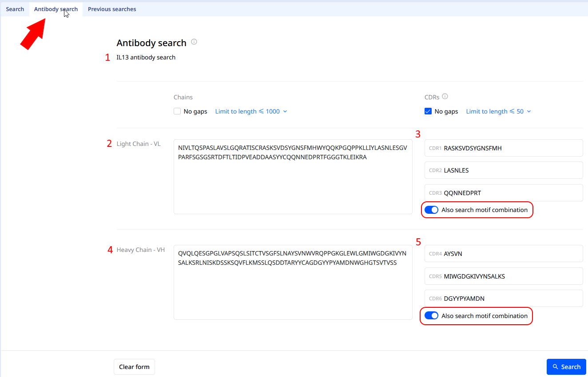This screenshot has height=377, width=588.
Task: Click the IL13 antibody search name text
Action: [146, 57]
